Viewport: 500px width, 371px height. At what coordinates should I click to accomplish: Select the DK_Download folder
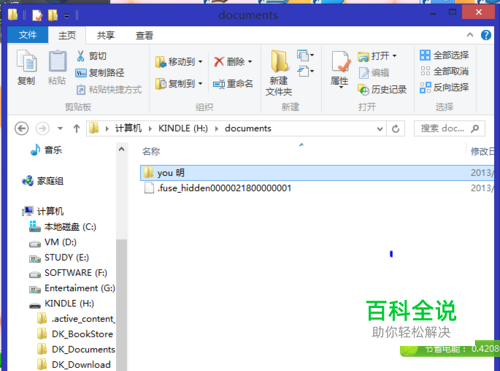tap(74, 365)
